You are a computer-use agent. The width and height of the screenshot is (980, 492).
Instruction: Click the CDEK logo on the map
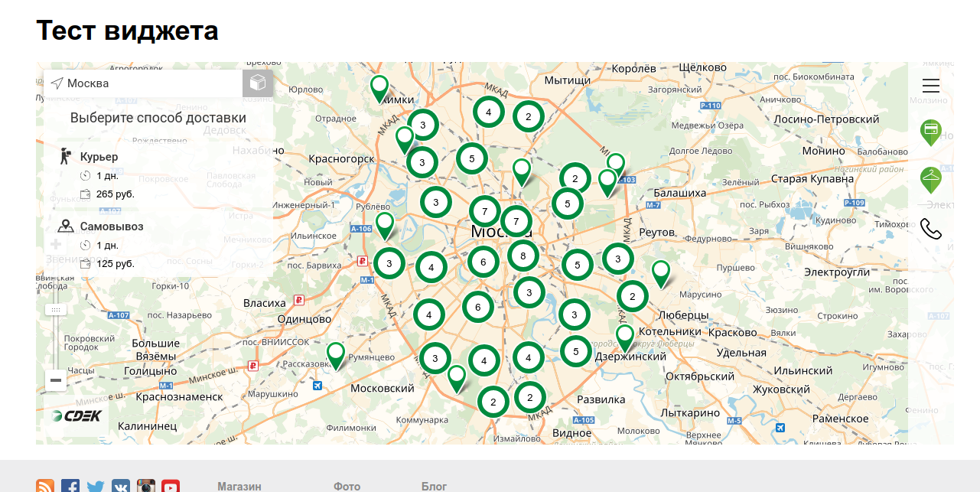click(77, 416)
